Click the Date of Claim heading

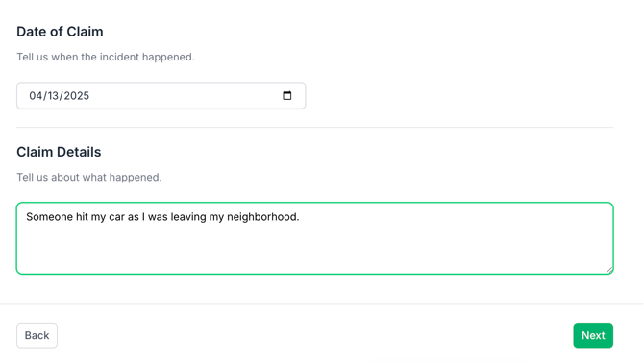[60, 32]
